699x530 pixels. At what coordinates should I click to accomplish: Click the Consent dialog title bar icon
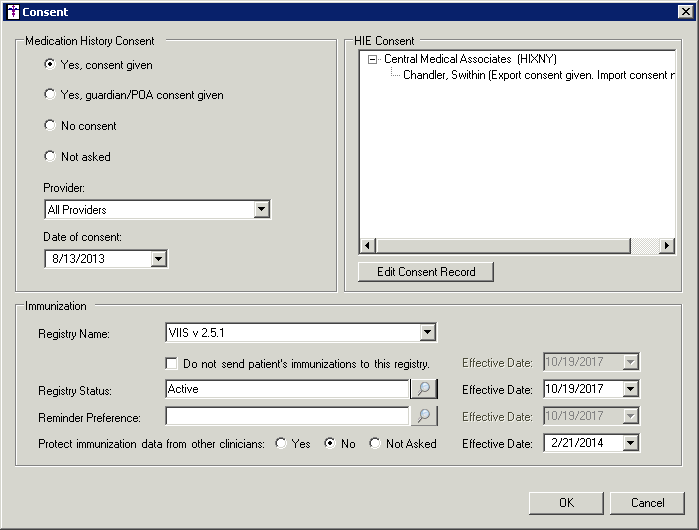click(x=12, y=12)
